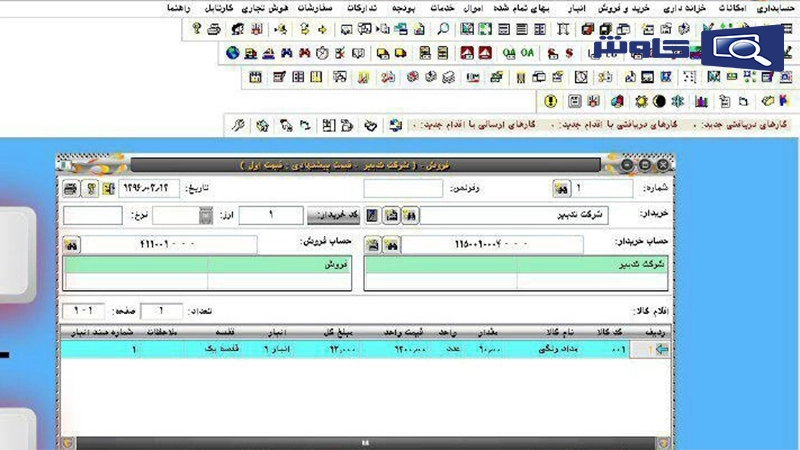Screen dimensions: 800x450
Task: Click the خریدار buyer name field
Action: click(514, 215)
